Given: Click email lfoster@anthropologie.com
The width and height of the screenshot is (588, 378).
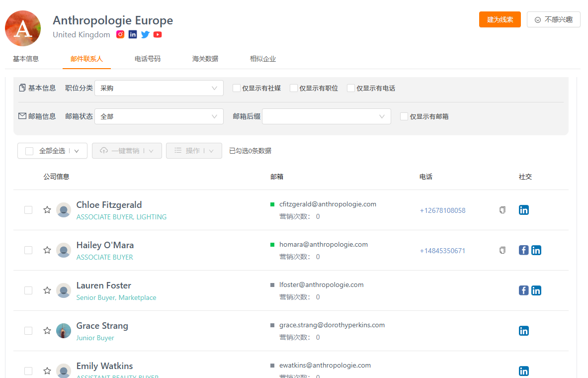Looking at the screenshot, I should point(322,285).
